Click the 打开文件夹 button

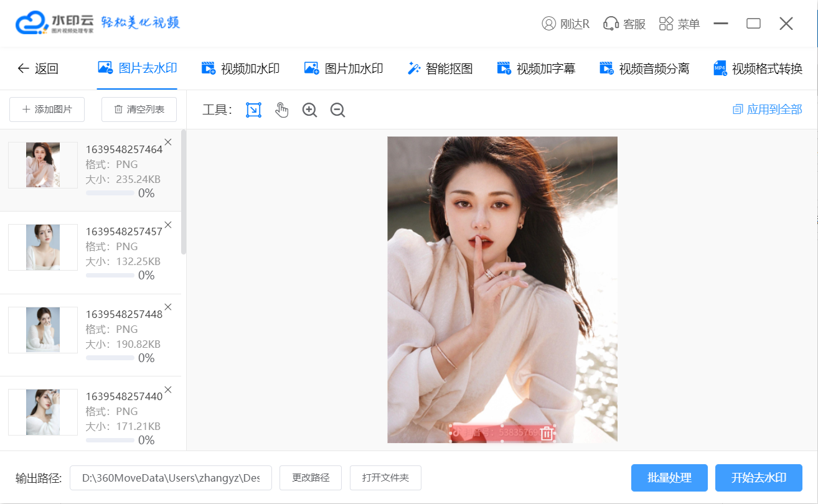point(385,478)
